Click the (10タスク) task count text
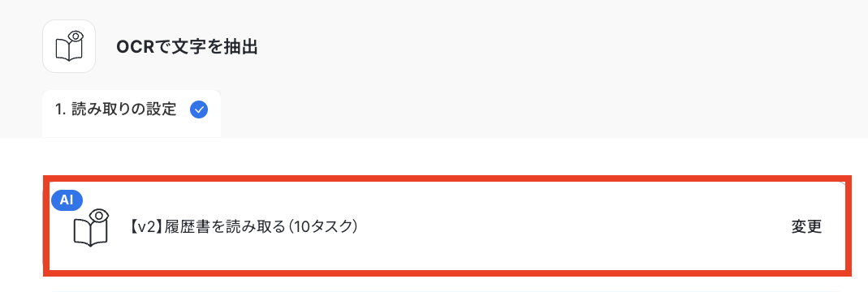The image size is (868, 292). (x=322, y=227)
